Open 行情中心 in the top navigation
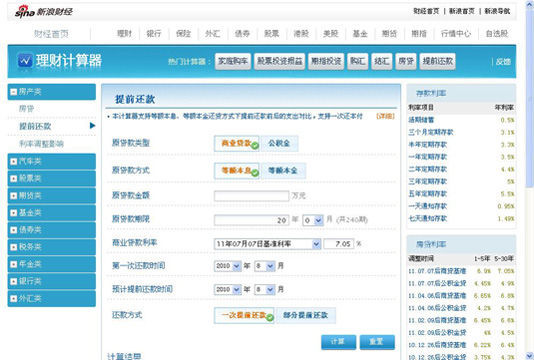This screenshot has height=360, width=534. [456, 34]
